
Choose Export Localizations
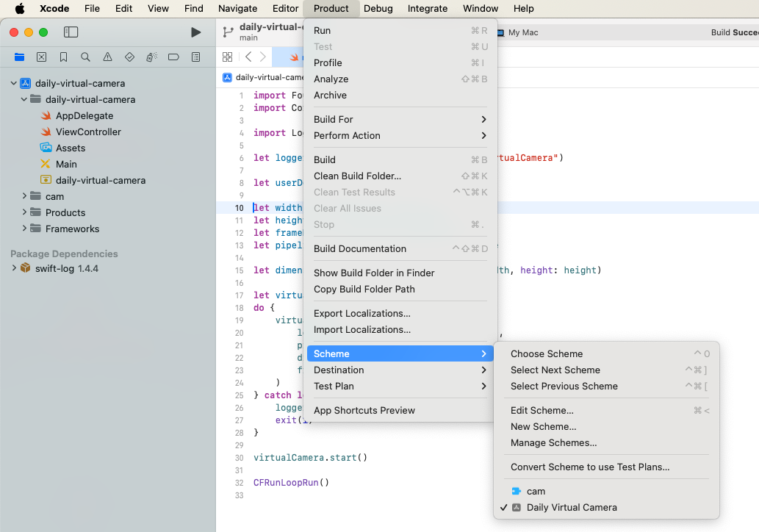[400, 313]
